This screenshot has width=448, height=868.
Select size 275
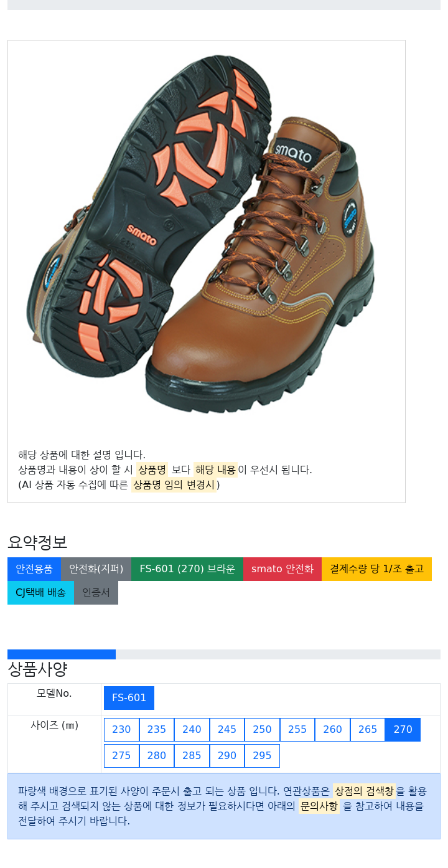(121, 756)
